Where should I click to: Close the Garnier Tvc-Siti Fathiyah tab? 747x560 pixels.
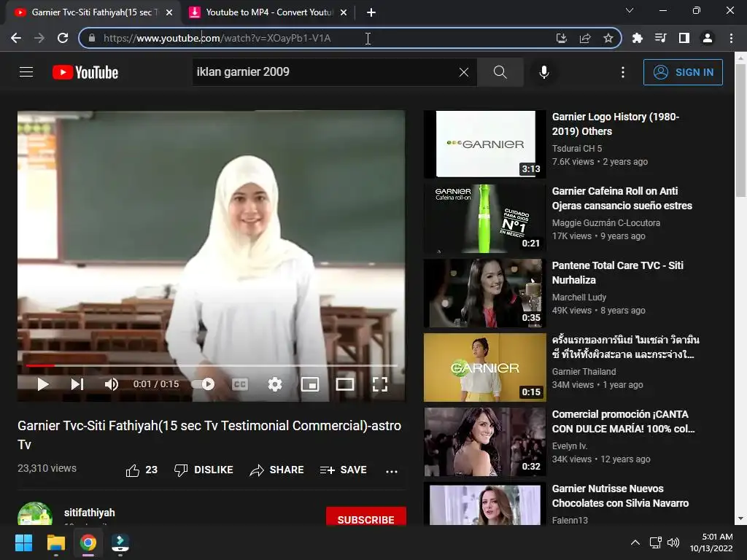pyautogui.click(x=169, y=12)
